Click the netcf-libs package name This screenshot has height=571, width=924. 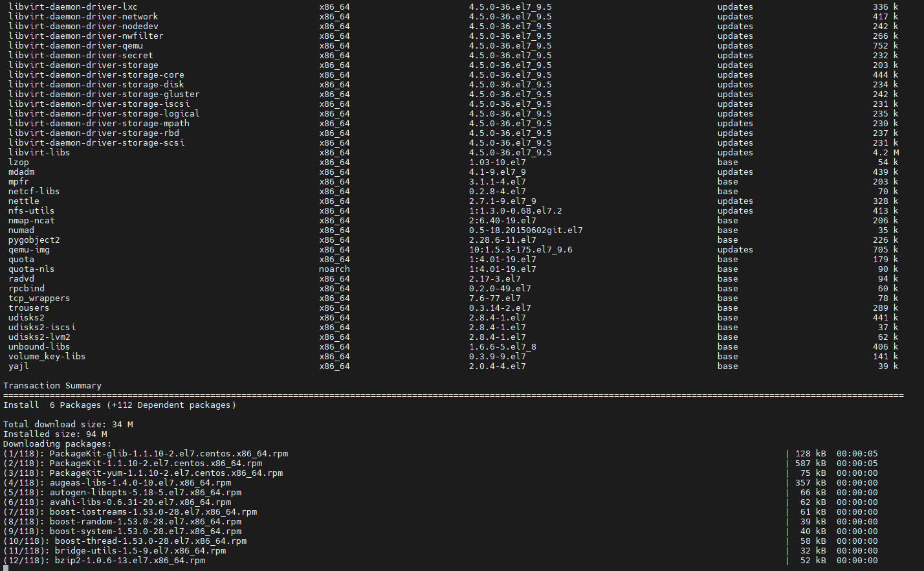(x=34, y=192)
